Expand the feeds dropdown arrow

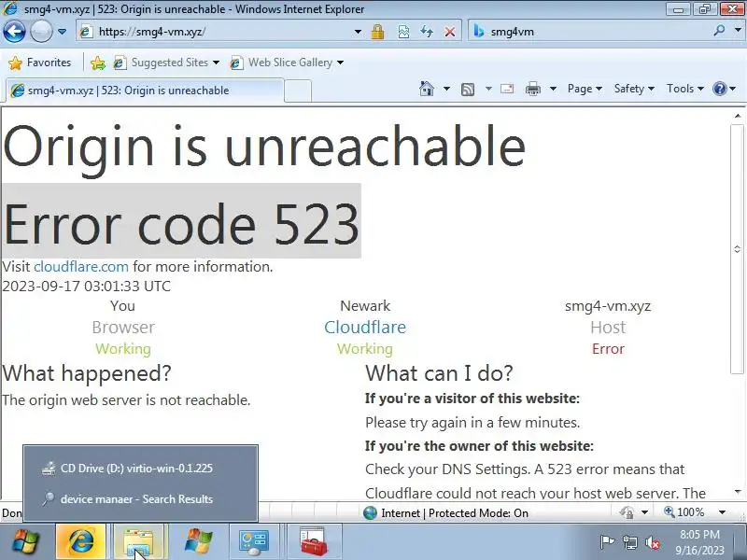point(488,89)
